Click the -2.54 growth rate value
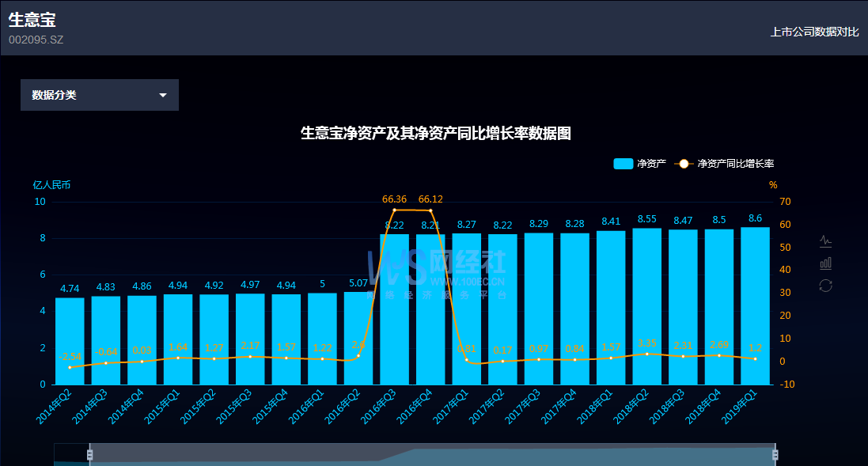This screenshot has height=466, width=868. click(70, 357)
